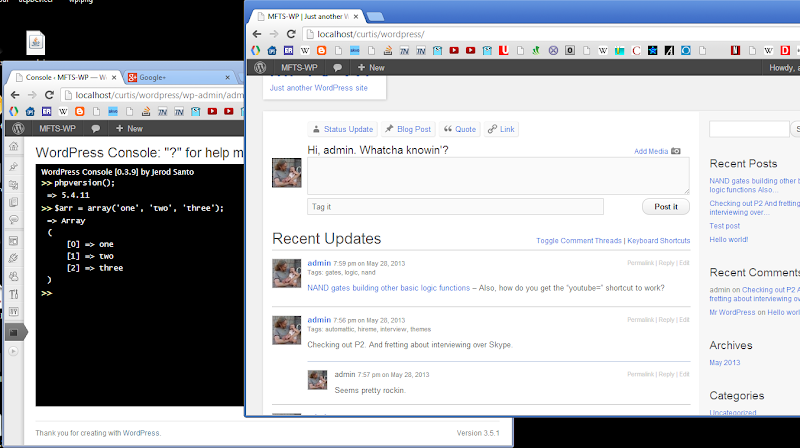The image size is (800, 448).
Task: Collapse the admin sidebar menu arrow
Action: coord(13,351)
